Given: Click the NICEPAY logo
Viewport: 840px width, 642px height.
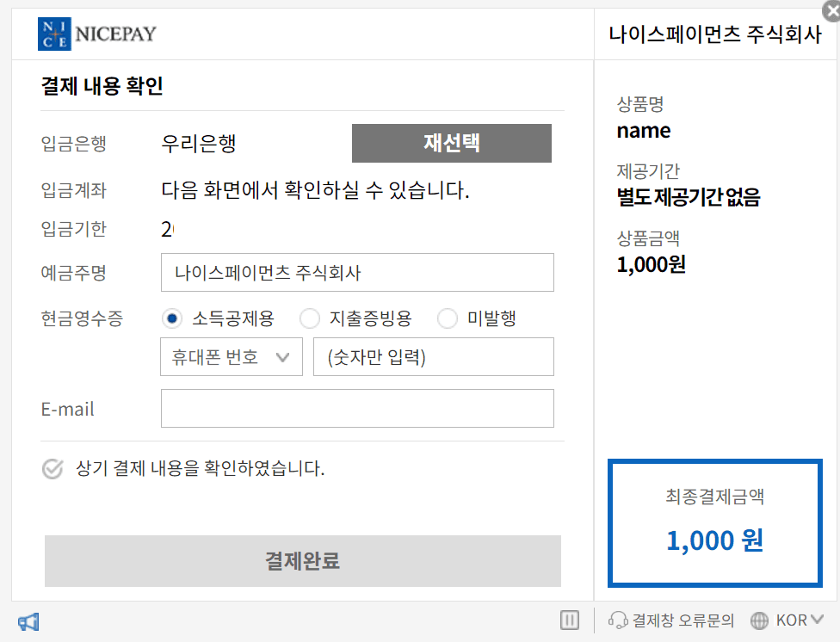Looking at the screenshot, I should [x=97, y=34].
